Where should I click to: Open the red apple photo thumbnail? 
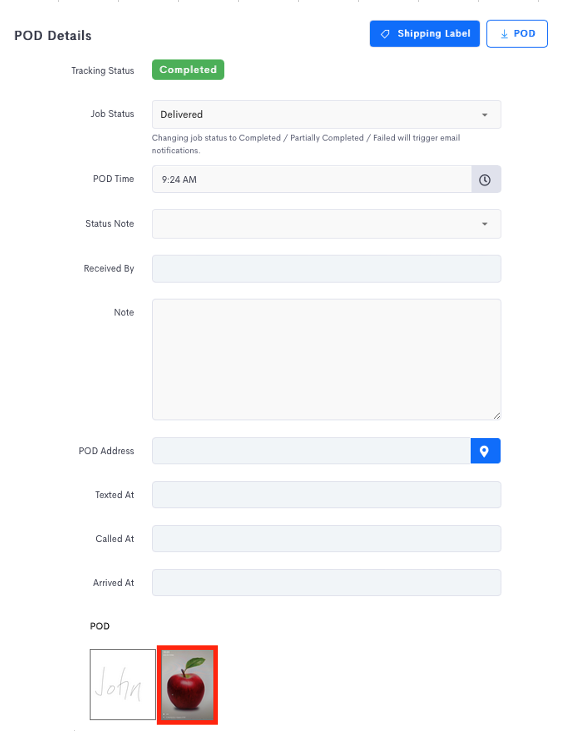(188, 685)
